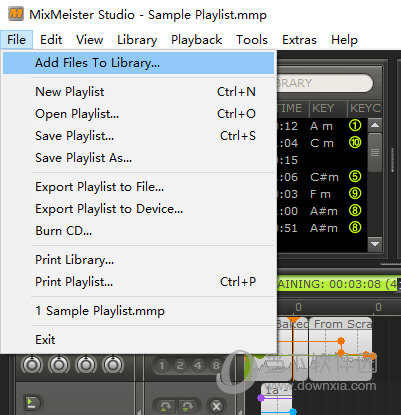This screenshot has height=415, width=401.
Task: Click the "F m" key cell
Action: (x=320, y=194)
